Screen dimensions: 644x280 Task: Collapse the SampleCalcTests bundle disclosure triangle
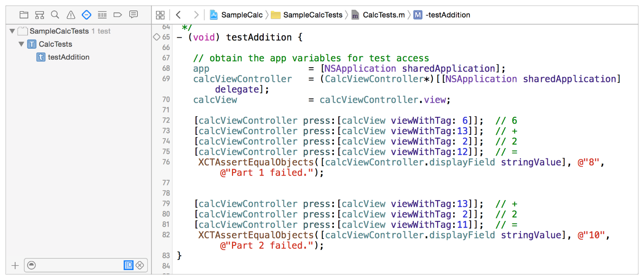(12, 31)
